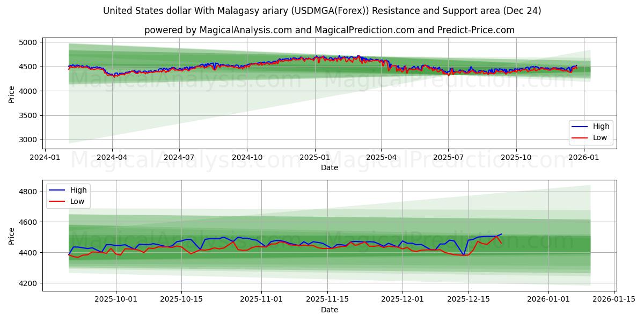
Task: Click the chart title mentioning USDMGA Forex
Action: [x=322, y=10]
